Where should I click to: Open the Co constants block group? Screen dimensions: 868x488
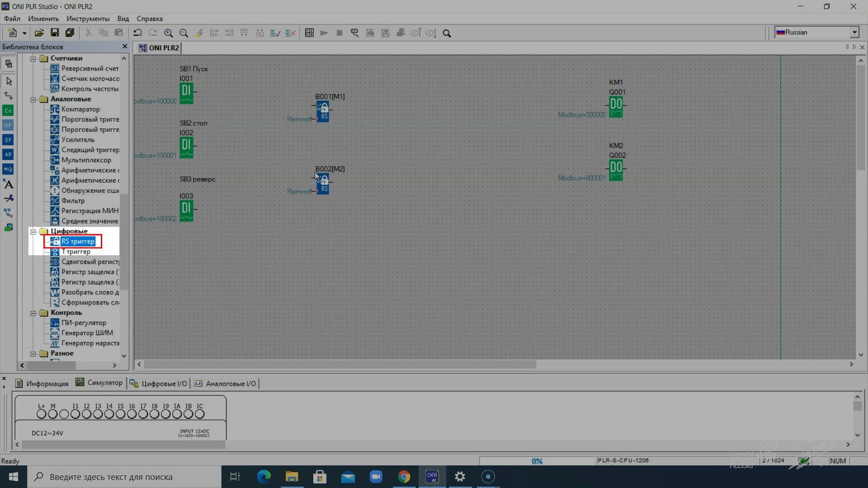tap(8, 111)
